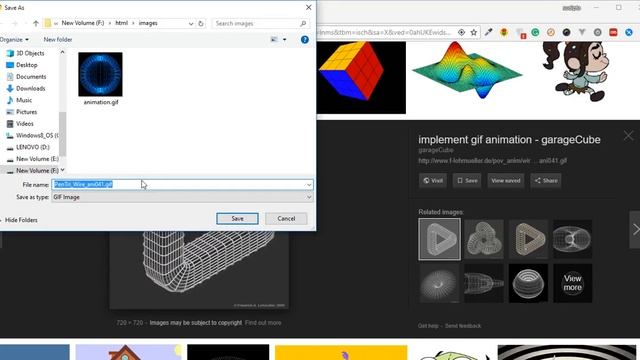The height and width of the screenshot is (360, 640).
Task: Click the New Volume (F:) breadcrumb
Action: point(83,23)
